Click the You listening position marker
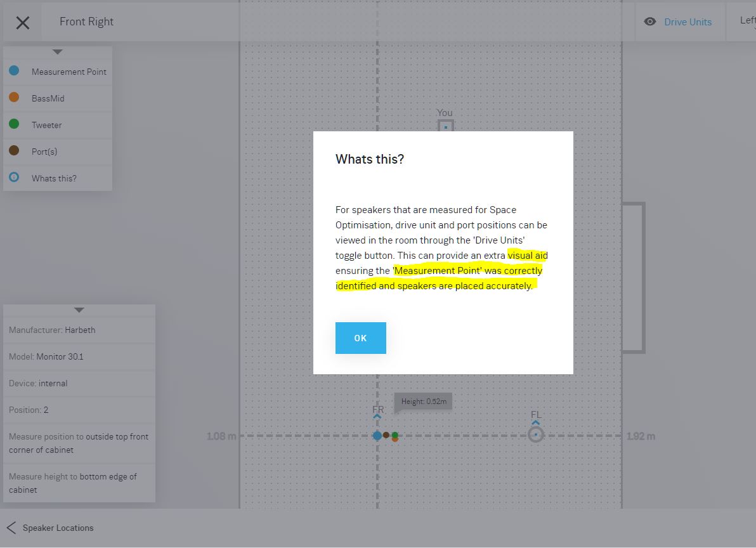The height and width of the screenshot is (548, 756). [445, 126]
